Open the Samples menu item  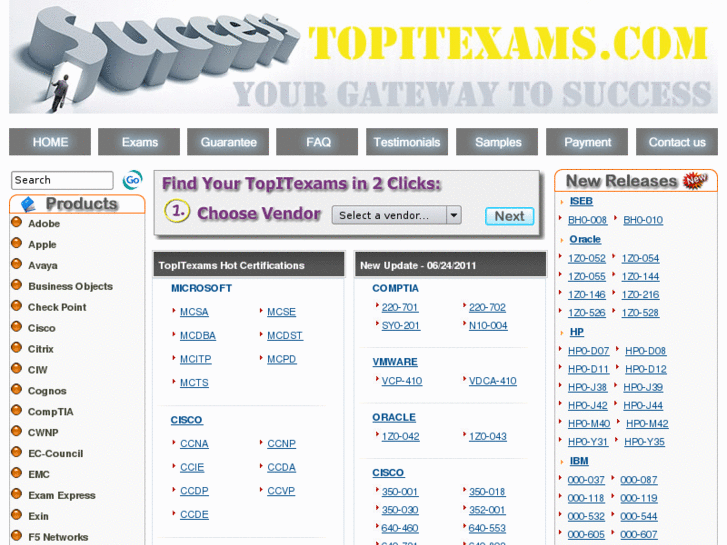497,142
